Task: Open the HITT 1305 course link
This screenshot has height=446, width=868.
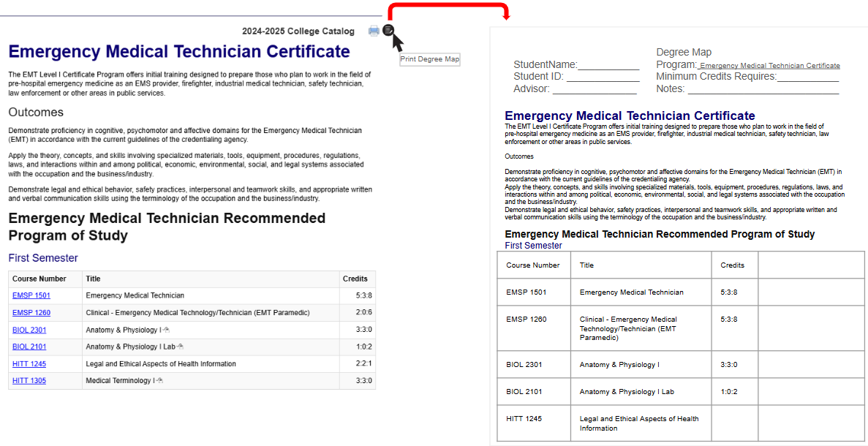Action: point(29,381)
